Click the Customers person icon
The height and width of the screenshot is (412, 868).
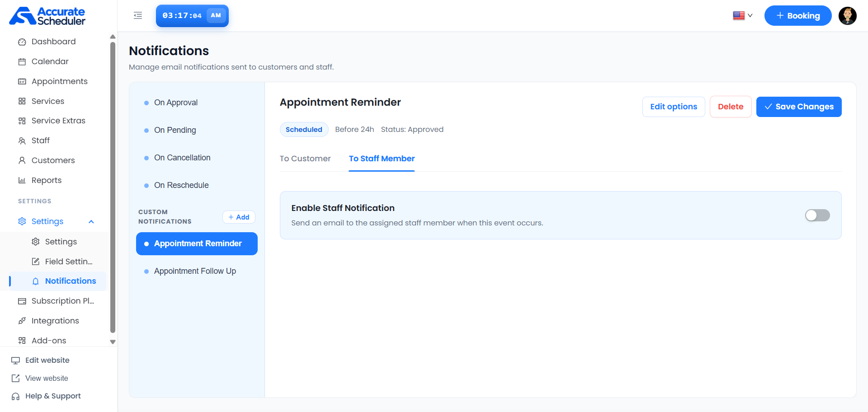click(x=22, y=160)
